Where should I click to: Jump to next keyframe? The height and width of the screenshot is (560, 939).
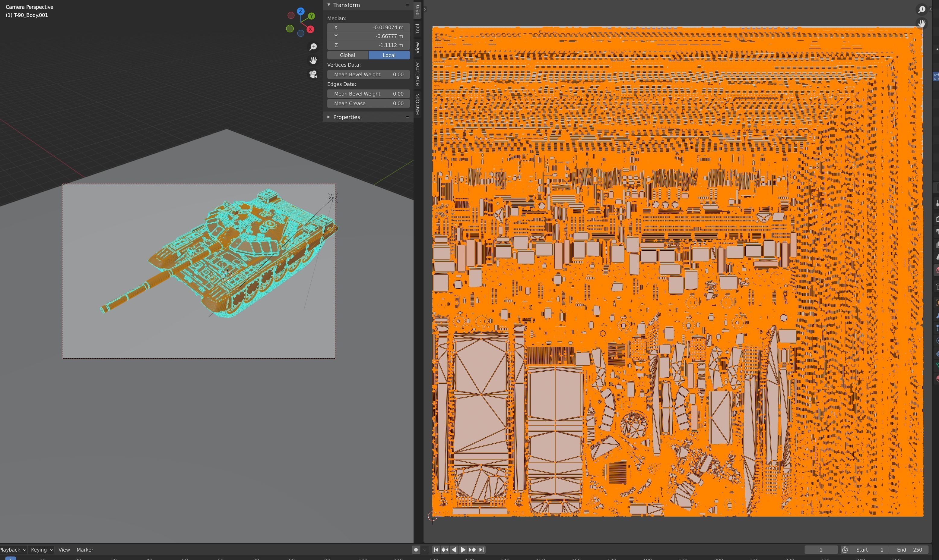coord(472,550)
